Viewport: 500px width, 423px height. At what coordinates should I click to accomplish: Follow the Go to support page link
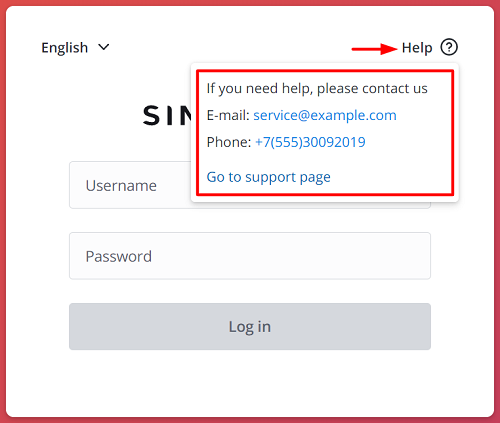coord(268,177)
